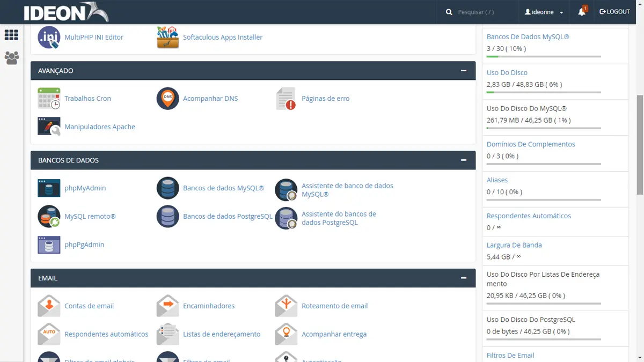Viewport: 644px width, 362px height.
Task: Open the Trabalhos Cron tool
Action: click(x=88, y=98)
